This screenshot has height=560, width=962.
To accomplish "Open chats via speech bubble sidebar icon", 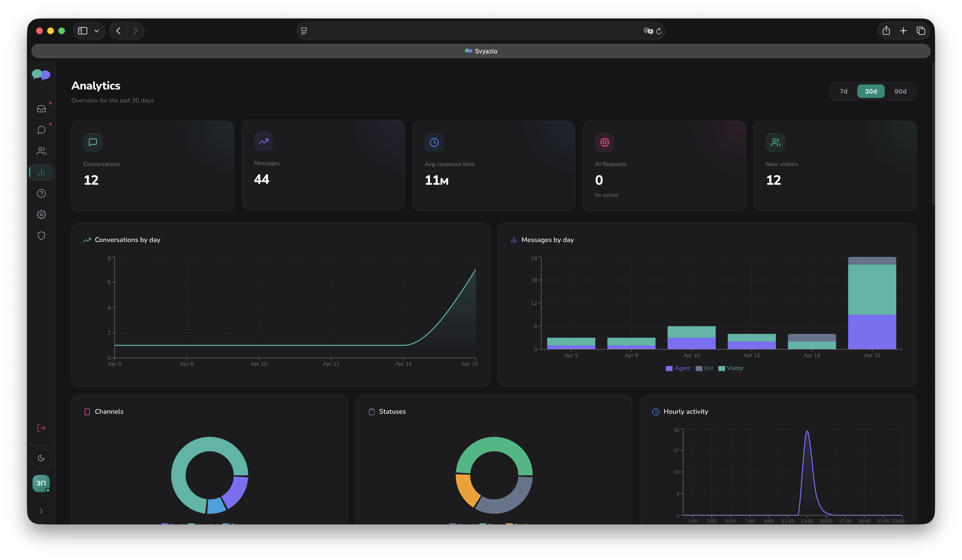I will pyautogui.click(x=41, y=130).
